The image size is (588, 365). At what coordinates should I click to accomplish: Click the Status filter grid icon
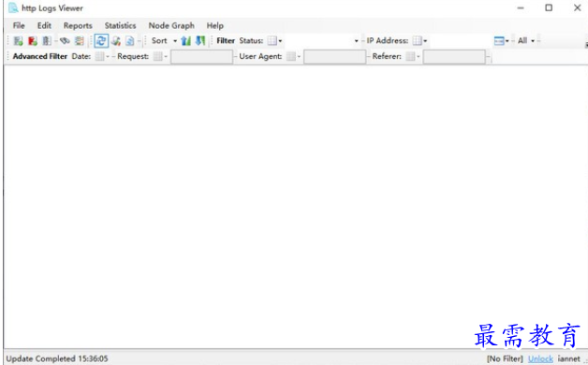[x=272, y=40]
